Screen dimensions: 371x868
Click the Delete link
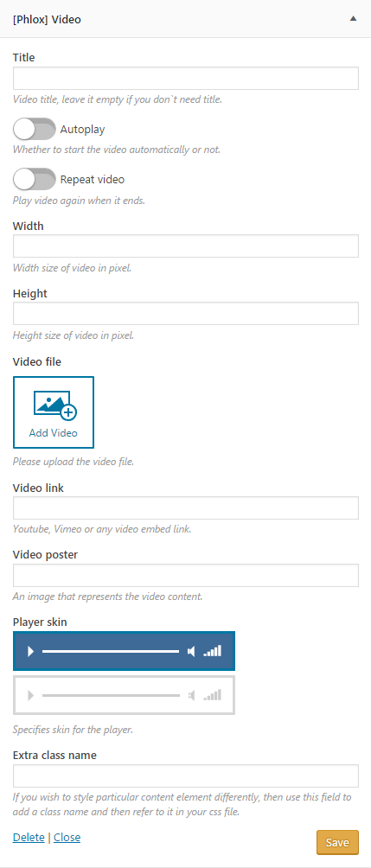pyautogui.click(x=29, y=837)
